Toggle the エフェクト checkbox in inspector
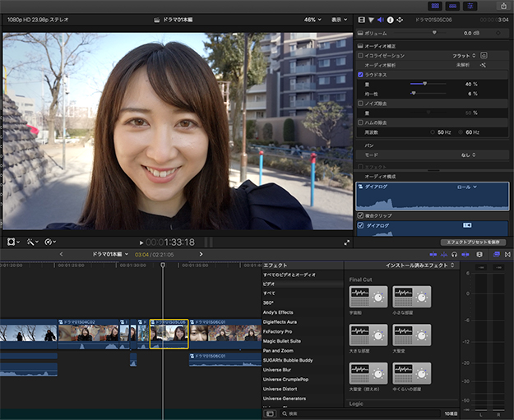 click(x=360, y=167)
